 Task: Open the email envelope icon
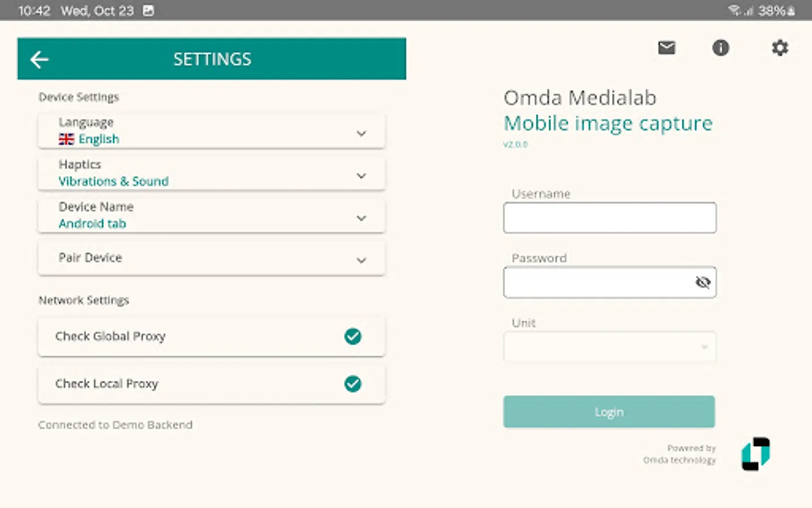[667, 48]
